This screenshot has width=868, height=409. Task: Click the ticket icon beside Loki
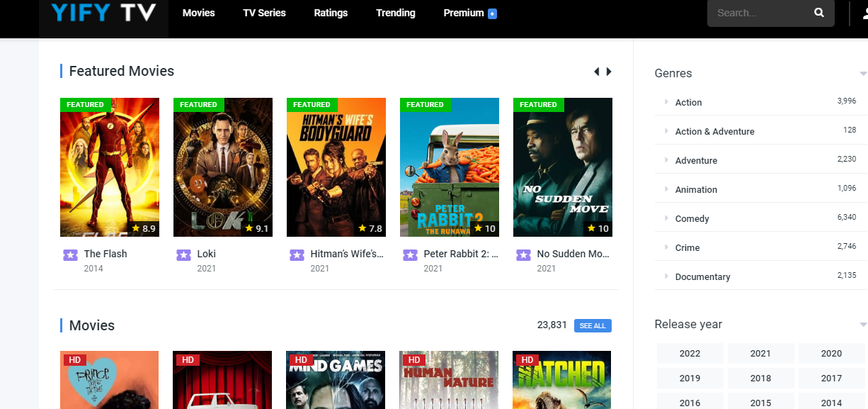point(183,254)
